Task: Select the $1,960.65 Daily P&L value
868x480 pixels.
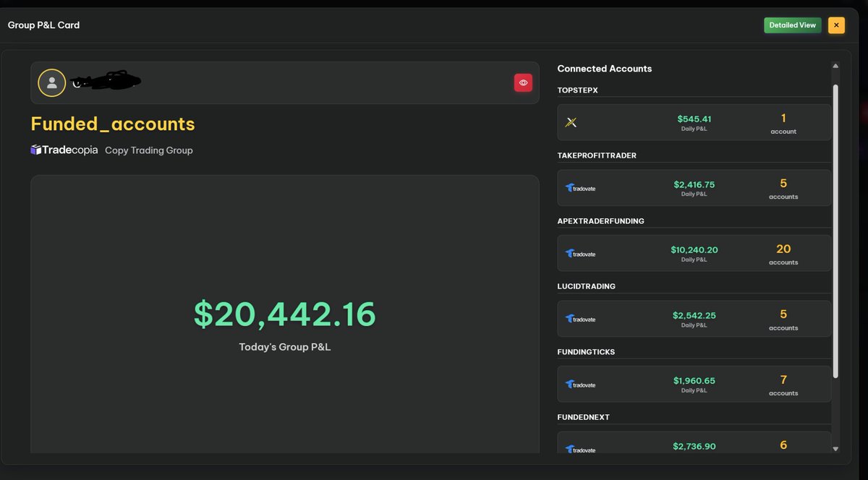Action: pos(694,381)
